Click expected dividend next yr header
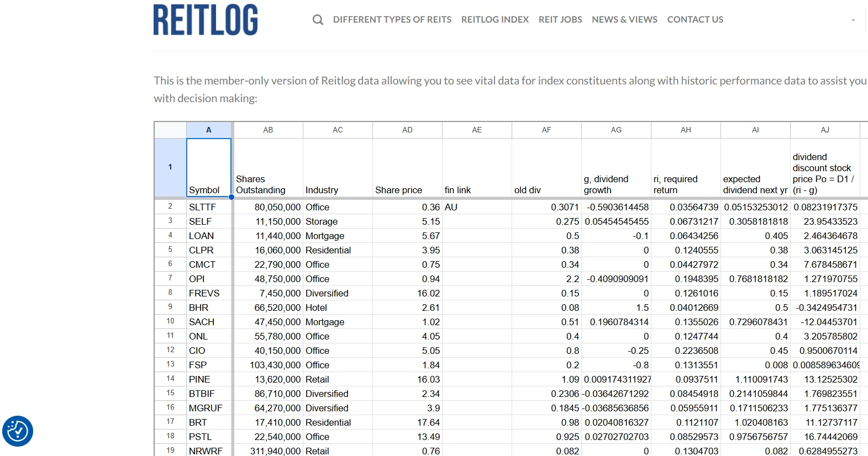Image resolution: width=868 pixels, height=456 pixels. [x=755, y=167]
